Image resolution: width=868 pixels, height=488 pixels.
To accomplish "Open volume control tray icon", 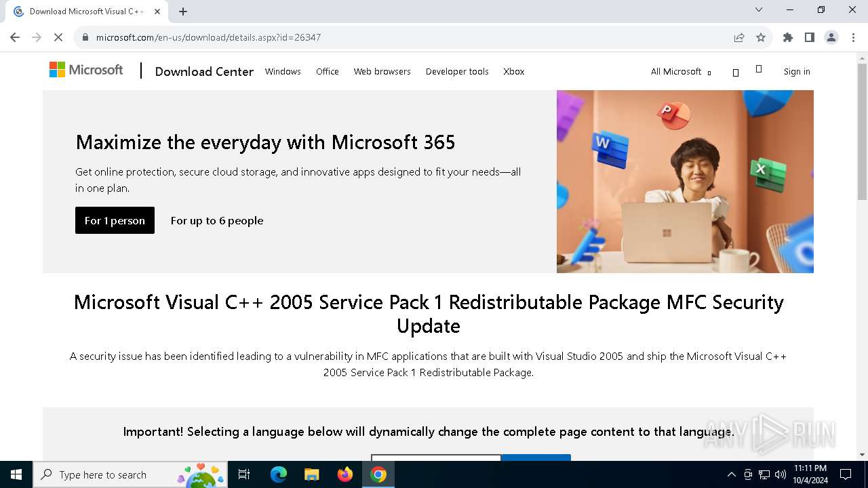I will [781, 474].
